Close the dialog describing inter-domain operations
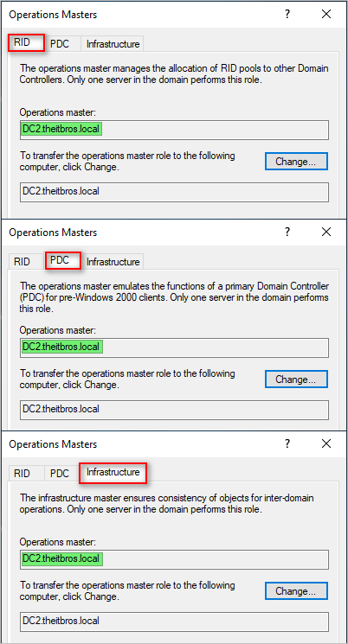The image size is (348, 644). (326, 444)
